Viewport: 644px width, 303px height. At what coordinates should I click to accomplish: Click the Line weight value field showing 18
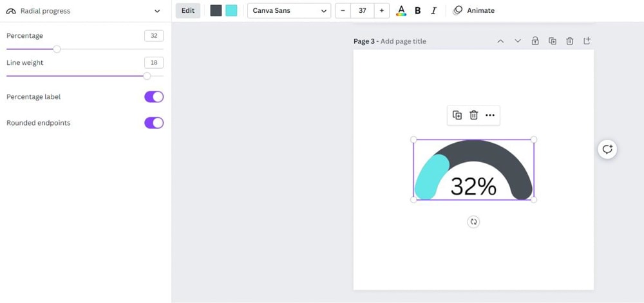point(154,62)
